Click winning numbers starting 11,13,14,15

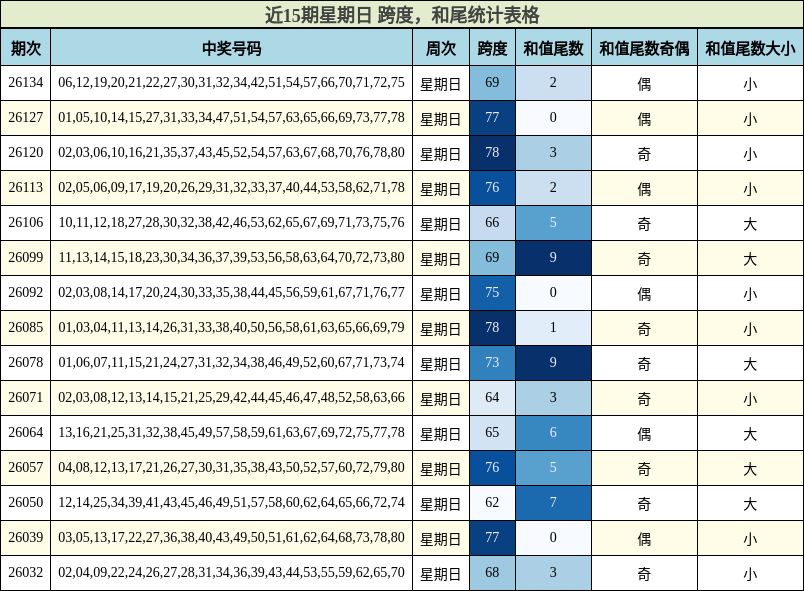click(231, 257)
